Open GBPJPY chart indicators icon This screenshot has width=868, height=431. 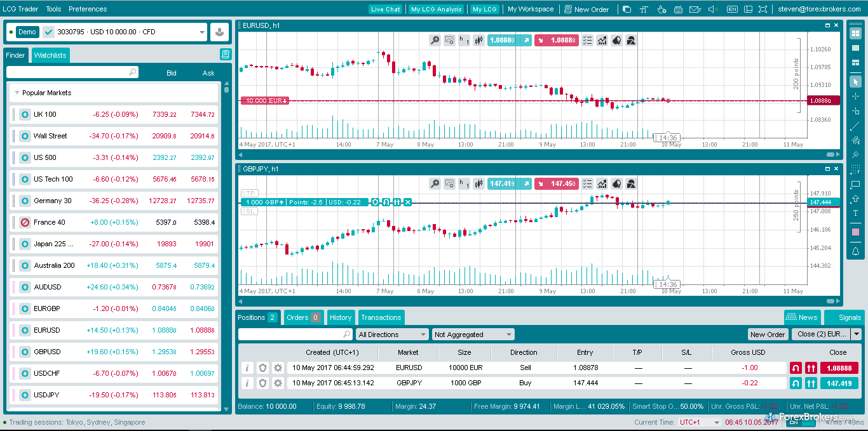[602, 183]
